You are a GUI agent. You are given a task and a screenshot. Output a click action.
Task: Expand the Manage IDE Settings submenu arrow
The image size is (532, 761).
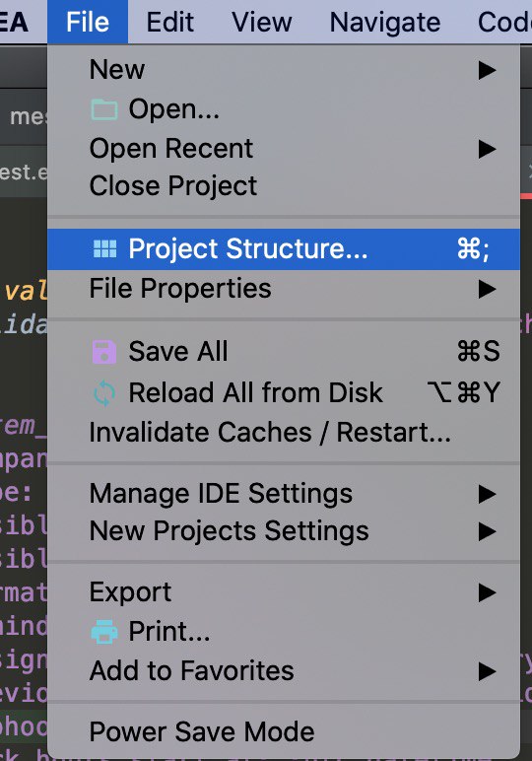point(487,494)
